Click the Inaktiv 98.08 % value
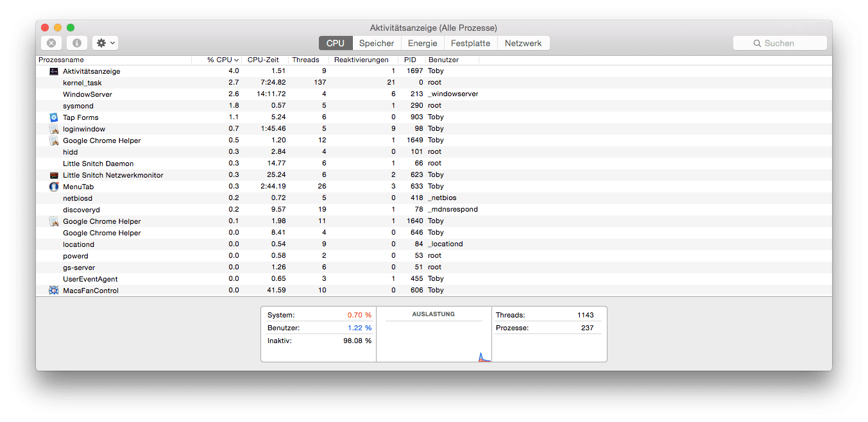Image resolution: width=868 pixels, height=422 pixels. pyautogui.click(x=357, y=341)
